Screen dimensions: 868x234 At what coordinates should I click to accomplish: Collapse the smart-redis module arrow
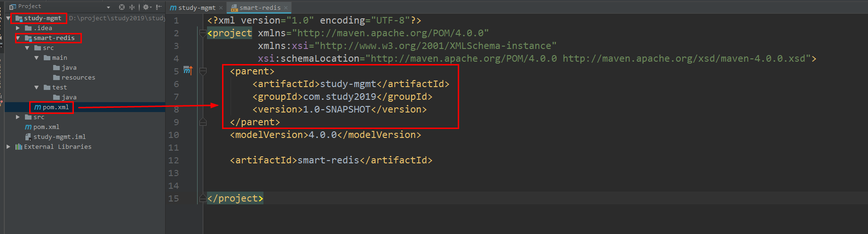(x=18, y=38)
